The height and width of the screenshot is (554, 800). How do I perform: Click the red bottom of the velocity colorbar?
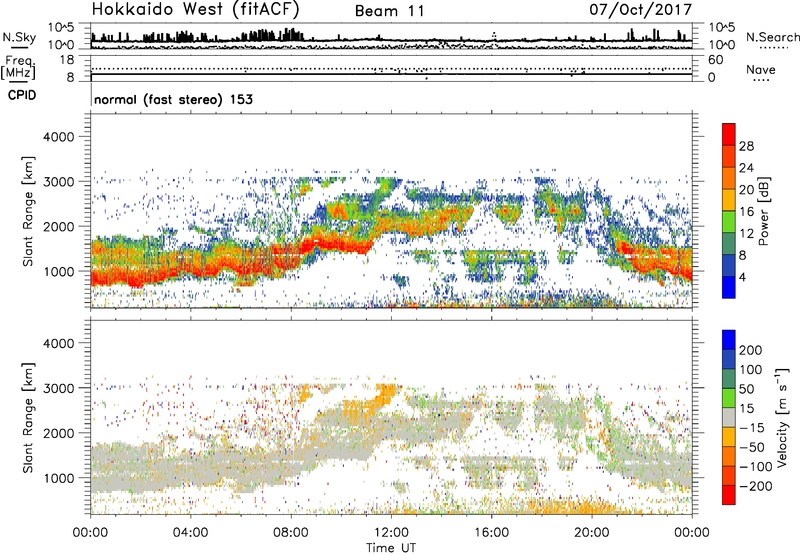tap(729, 495)
